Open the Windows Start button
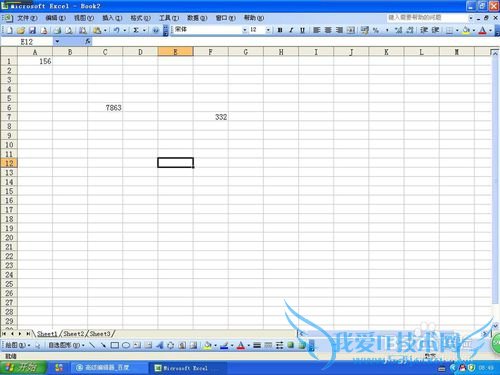Viewport: 500px width, 375px height. (x=23, y=368)
